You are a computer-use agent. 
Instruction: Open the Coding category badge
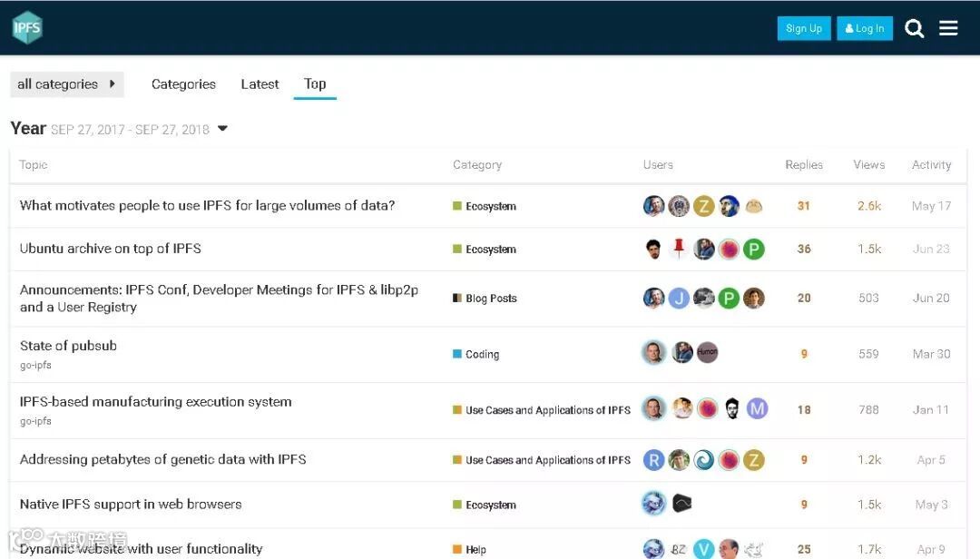(476, 354)
